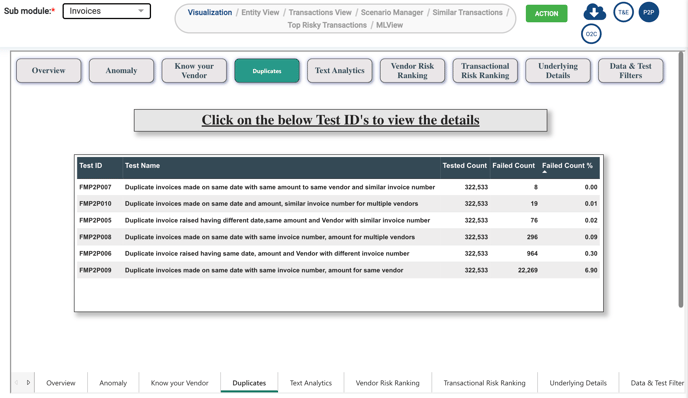Click the Data & Test Filters button
Image resolution: width=688 pixels, height=398 pixels.
coord(631,71)
